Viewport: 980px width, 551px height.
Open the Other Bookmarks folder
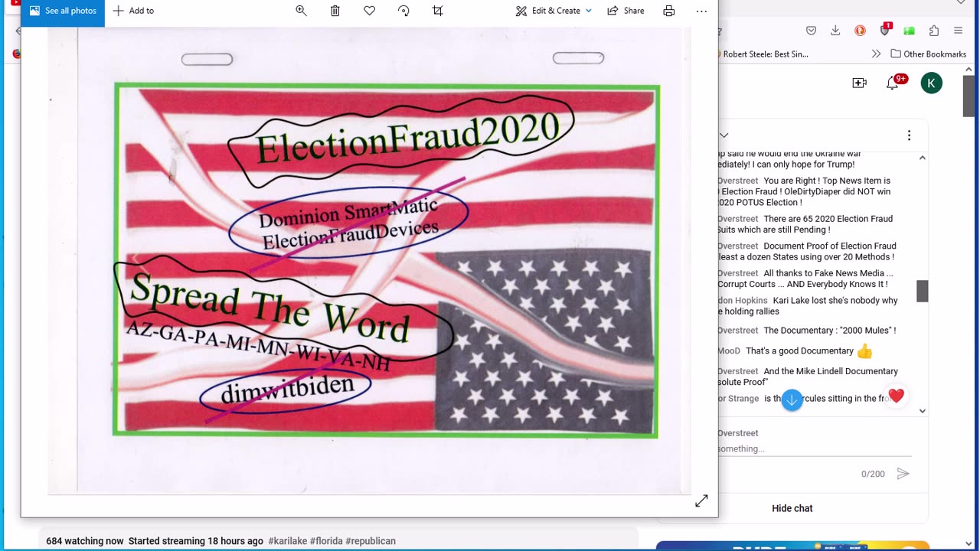click(929, 54)
